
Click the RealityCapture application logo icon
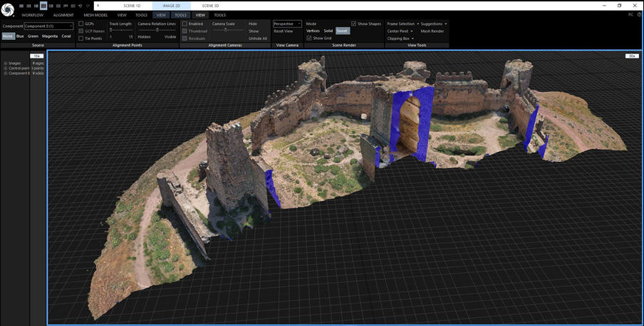click(x=8, y=11)
